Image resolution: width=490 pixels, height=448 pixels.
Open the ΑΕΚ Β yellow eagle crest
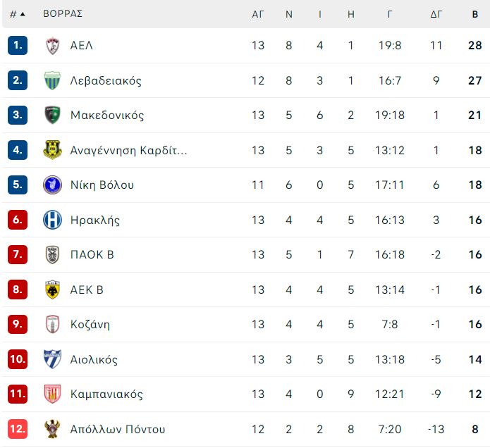(x=52, y=290)
